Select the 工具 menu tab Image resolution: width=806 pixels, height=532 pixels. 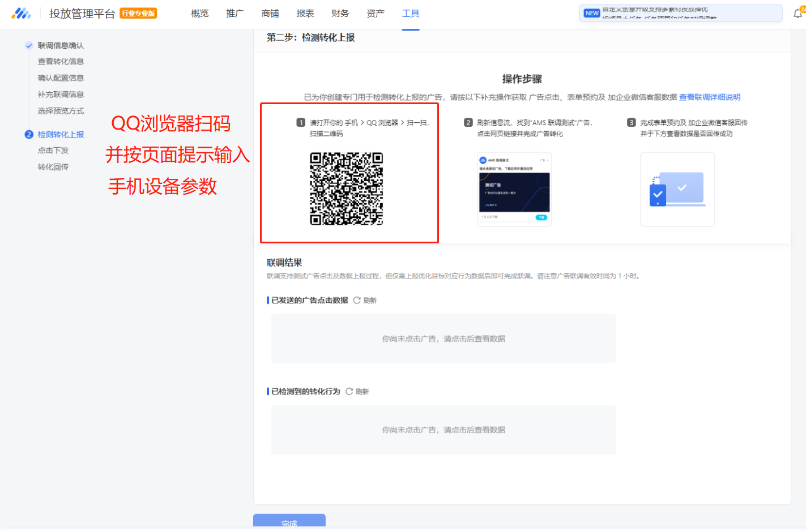(x=411, y=14)
